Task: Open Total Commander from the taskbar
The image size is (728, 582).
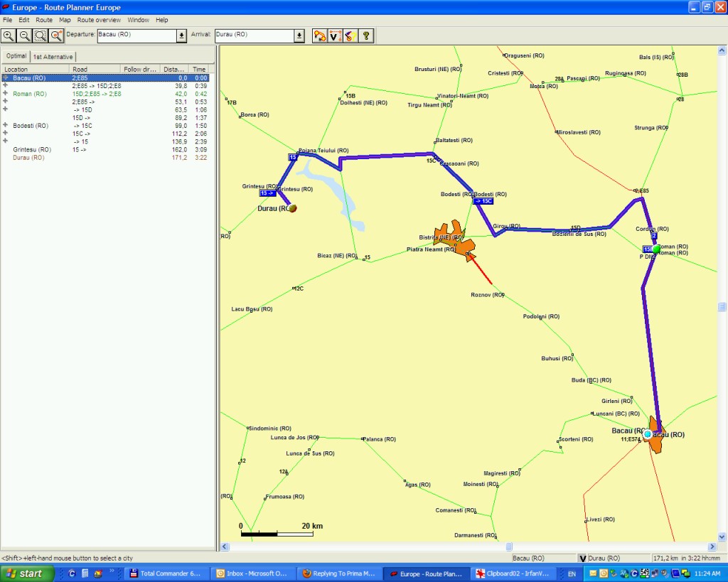Action: tap(169, 573)
